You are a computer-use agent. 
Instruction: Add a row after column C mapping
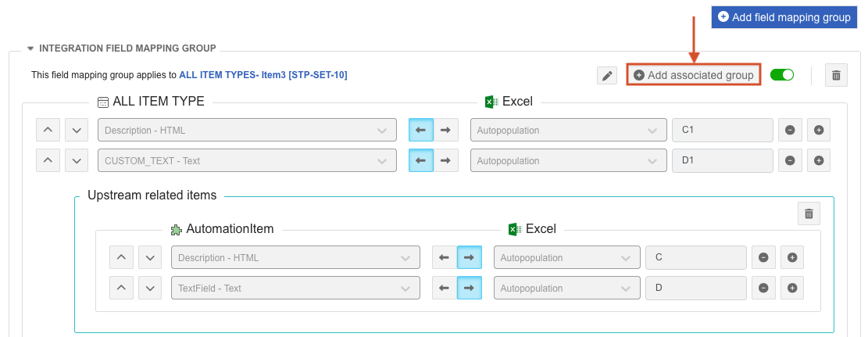(792, 257)
